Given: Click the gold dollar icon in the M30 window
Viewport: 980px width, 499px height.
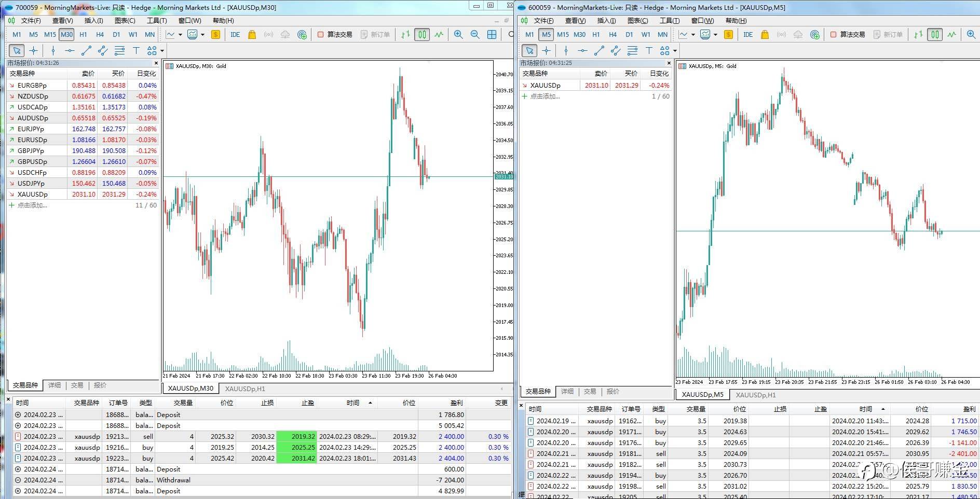Looking at the screenshot, I should (x=215, y=34).
